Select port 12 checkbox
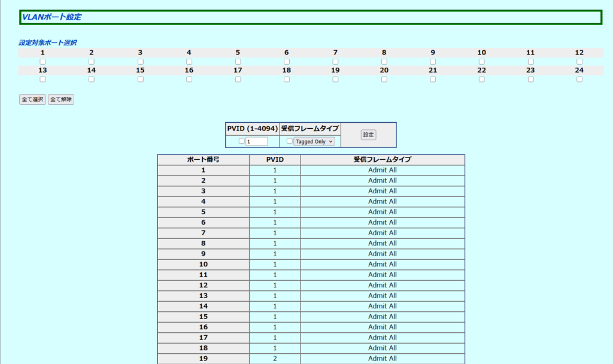The height and width of the screenshot is (364, 613). coord(579,62)
